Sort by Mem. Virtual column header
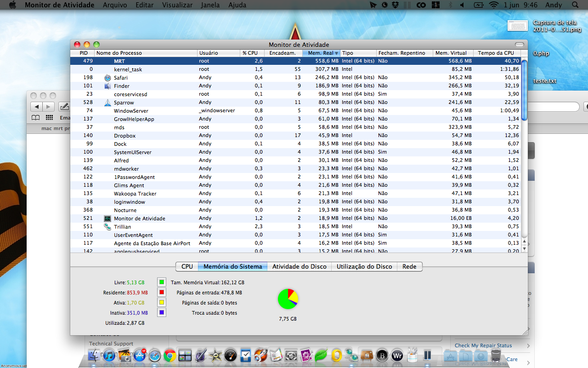Viewport: 588px width, 368px height. click(453, 53)
